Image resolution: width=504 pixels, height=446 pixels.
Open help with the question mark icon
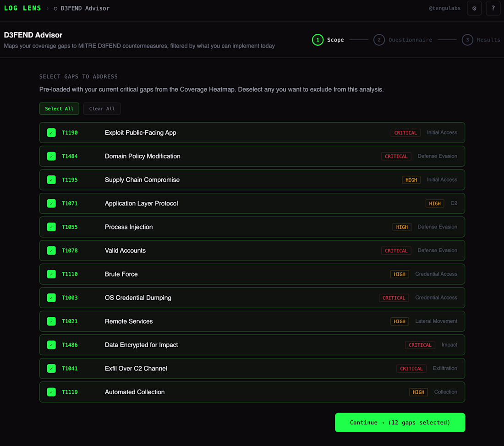click(493, 8)
